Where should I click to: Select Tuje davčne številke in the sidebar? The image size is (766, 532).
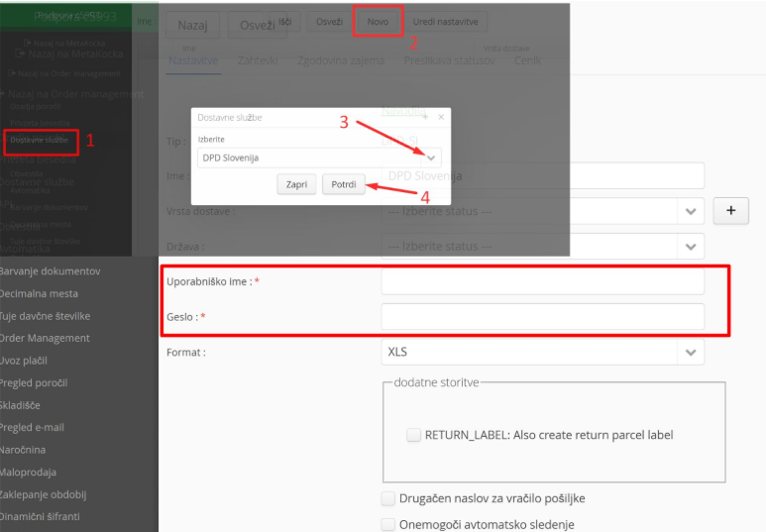coord(45,316)
